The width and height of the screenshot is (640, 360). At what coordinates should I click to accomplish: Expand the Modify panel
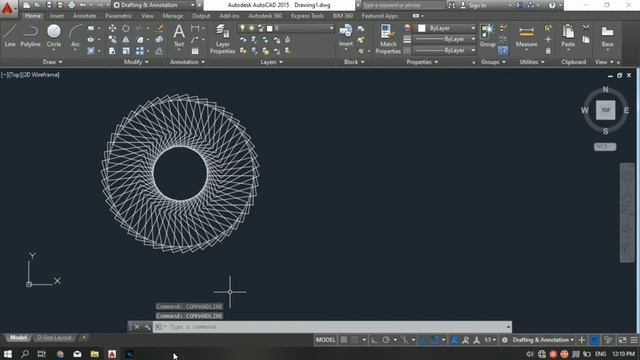136,62
